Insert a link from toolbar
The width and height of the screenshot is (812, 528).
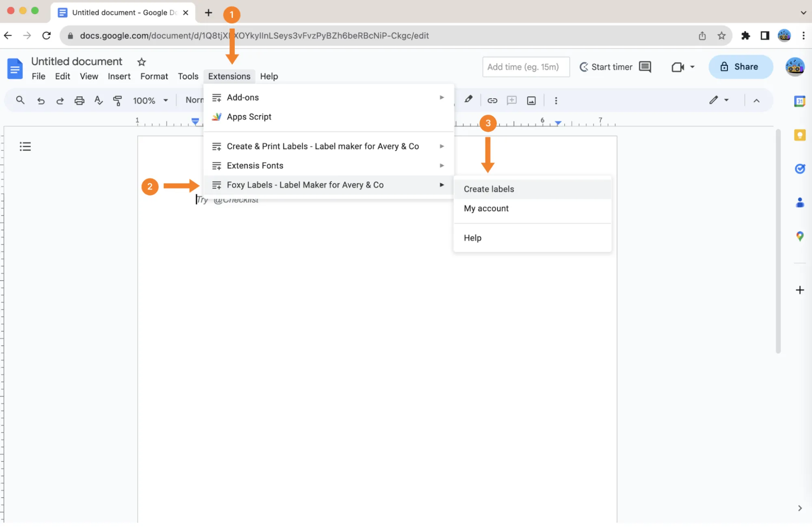pos(492,100)
